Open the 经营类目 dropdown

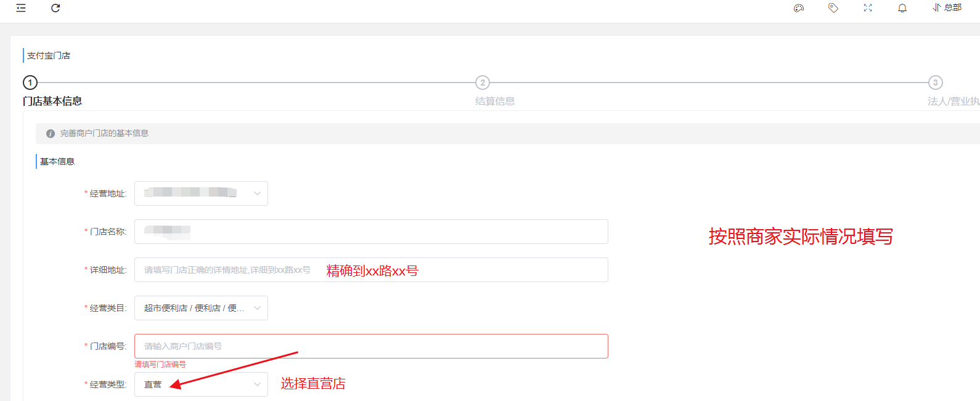[201, 308]
